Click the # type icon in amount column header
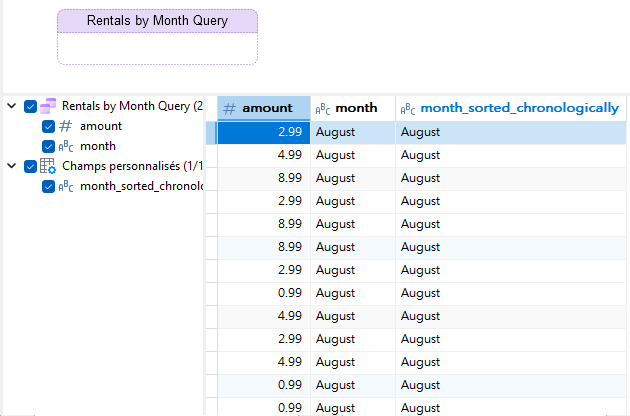 [229, 108]
